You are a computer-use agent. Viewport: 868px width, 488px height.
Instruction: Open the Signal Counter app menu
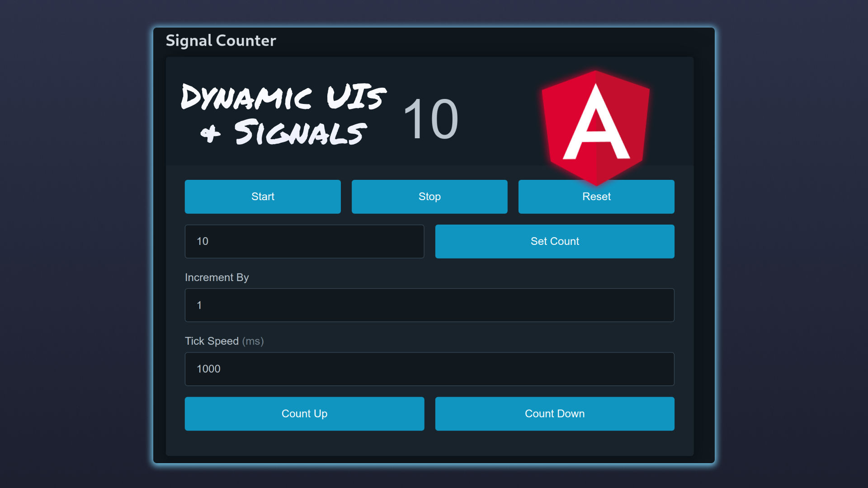click(x=220, y=41)
